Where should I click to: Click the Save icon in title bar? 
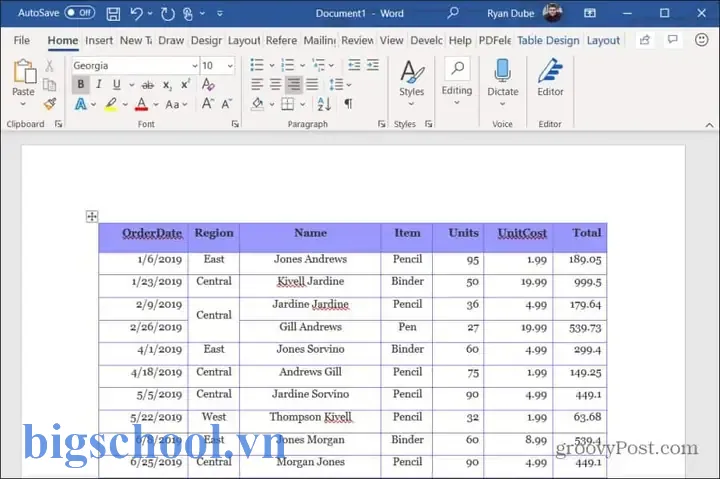[x=113, y=14]
